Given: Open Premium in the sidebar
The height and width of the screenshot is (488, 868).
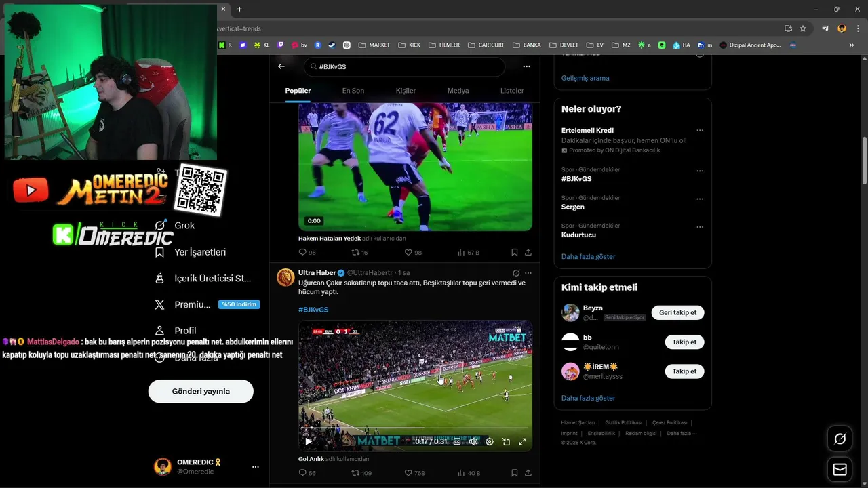Looking at the screenshot, I should 207,304.
